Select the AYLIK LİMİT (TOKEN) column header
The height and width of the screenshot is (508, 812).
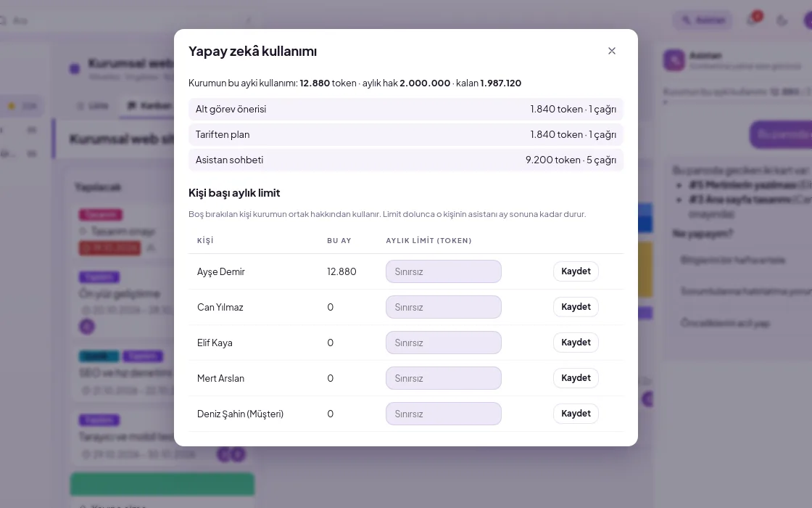(x=428, y=240)
